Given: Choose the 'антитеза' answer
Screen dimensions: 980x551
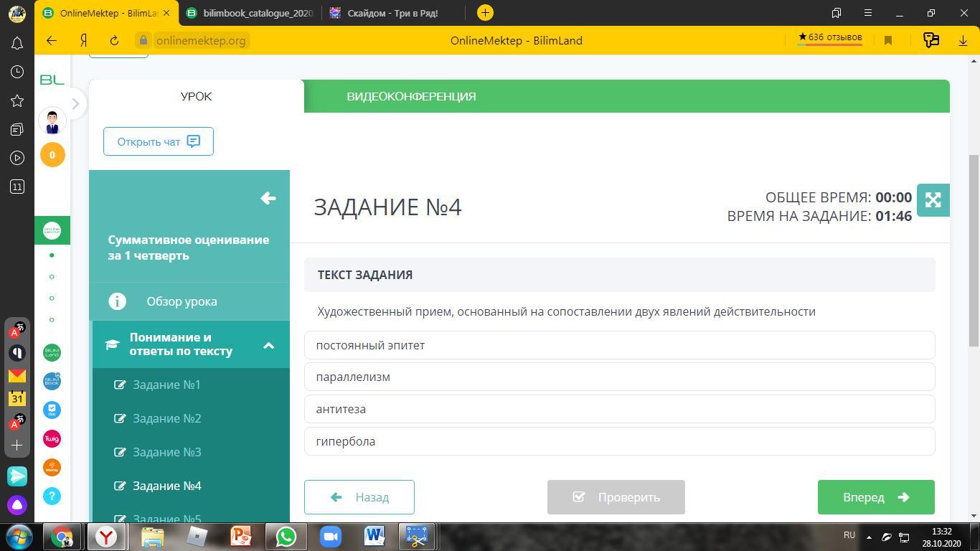Looking at the screenshot, I should point(619,409).
